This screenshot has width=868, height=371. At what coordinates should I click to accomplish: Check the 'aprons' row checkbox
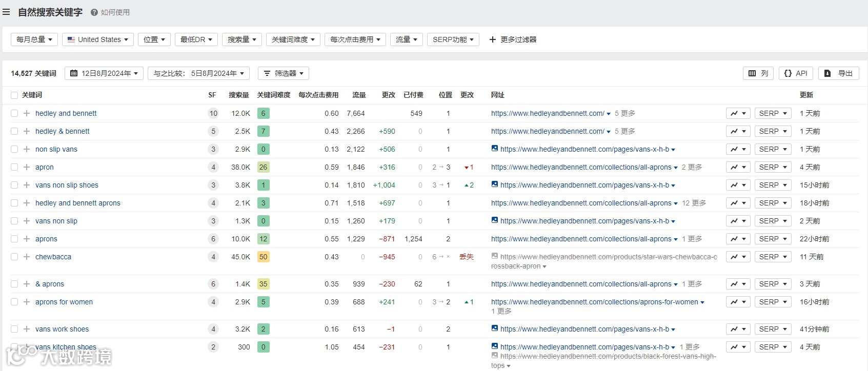pyautogui.click(x=14, y=239)
